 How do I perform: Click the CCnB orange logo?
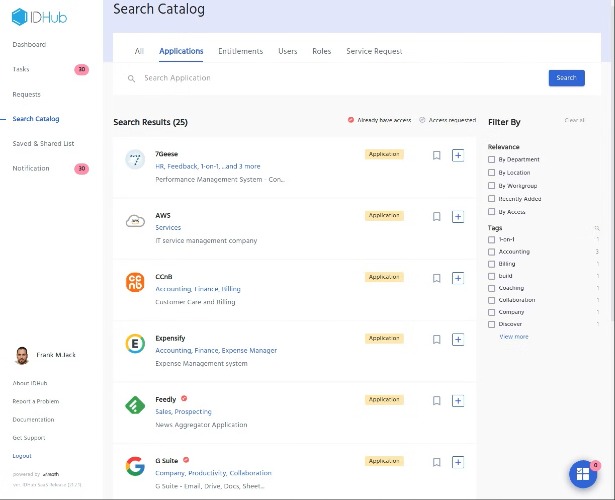coord(135,282)
